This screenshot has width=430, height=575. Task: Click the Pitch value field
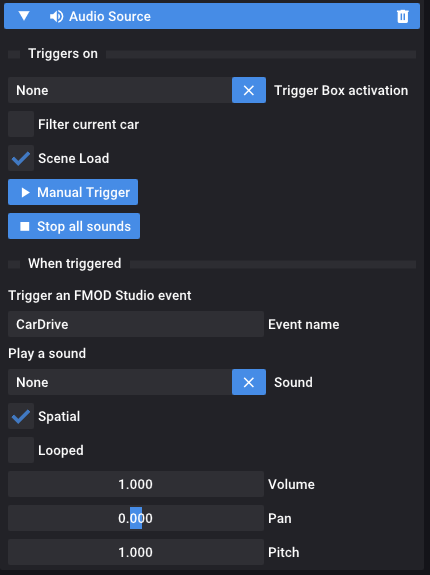click(136, 552)
